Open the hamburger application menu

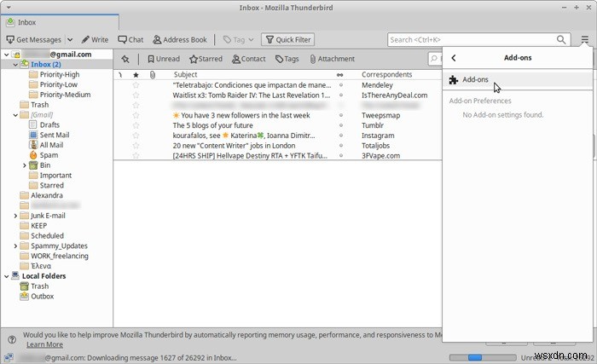[x=585, y=39]
